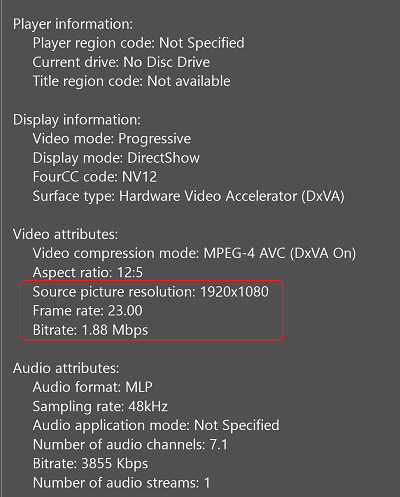The image size is (400, 497).
Task: Click the Current drive: No Disc Drive line
Action: 121,62
